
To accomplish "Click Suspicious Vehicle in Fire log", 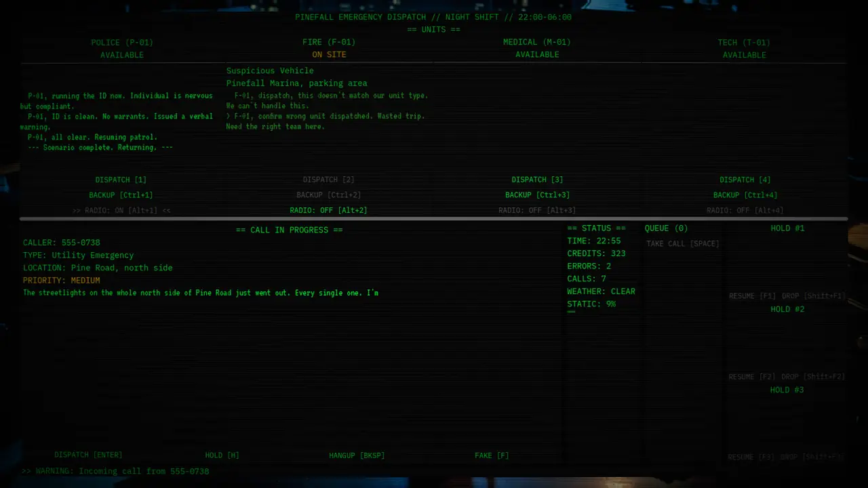I will click(x=270, y=71).
